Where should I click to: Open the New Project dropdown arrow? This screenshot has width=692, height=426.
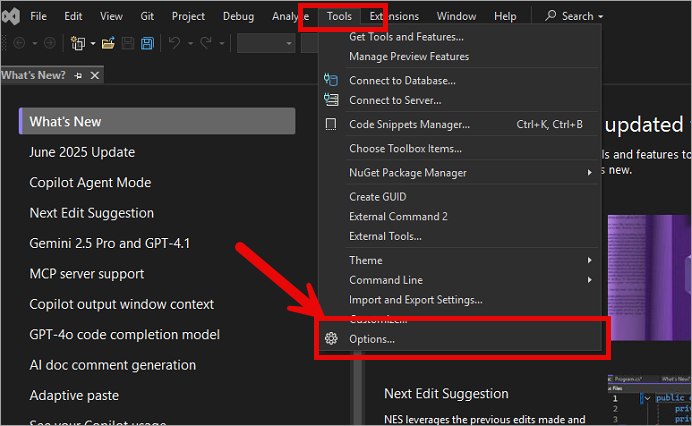click(93, 43)
